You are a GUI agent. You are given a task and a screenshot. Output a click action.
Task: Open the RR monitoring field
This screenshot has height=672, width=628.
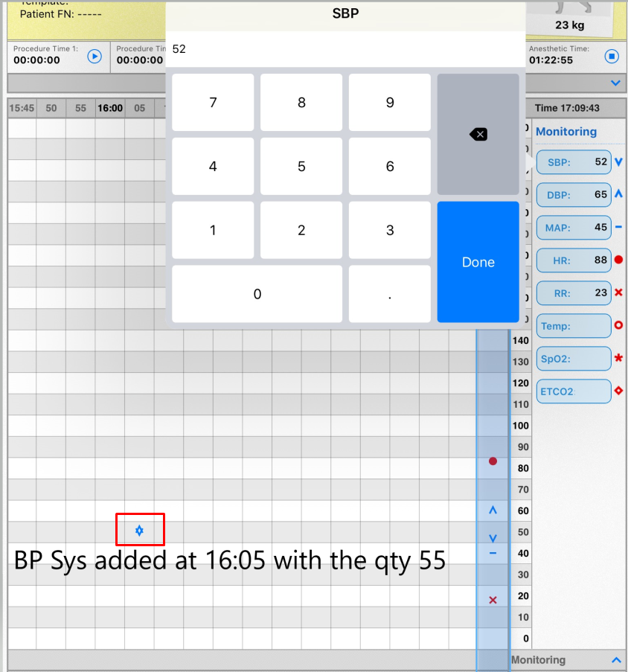point(574,292)
